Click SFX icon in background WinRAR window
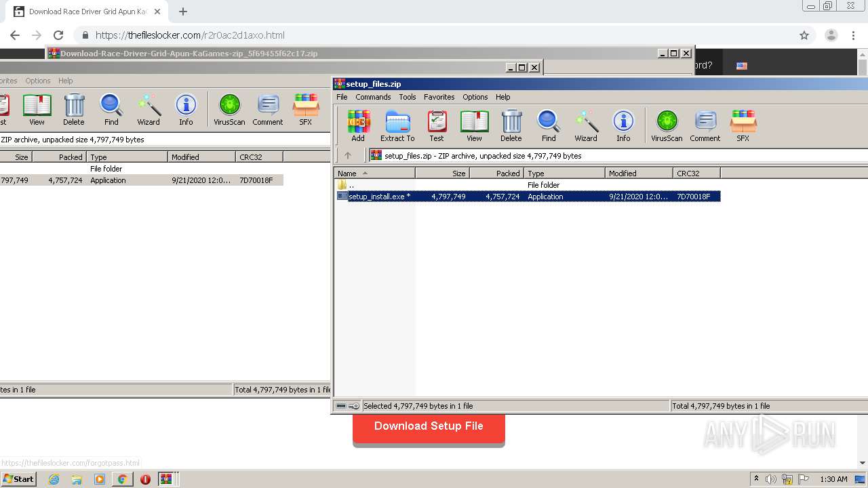This screenshot has width=868, height=488. point(306,110)
